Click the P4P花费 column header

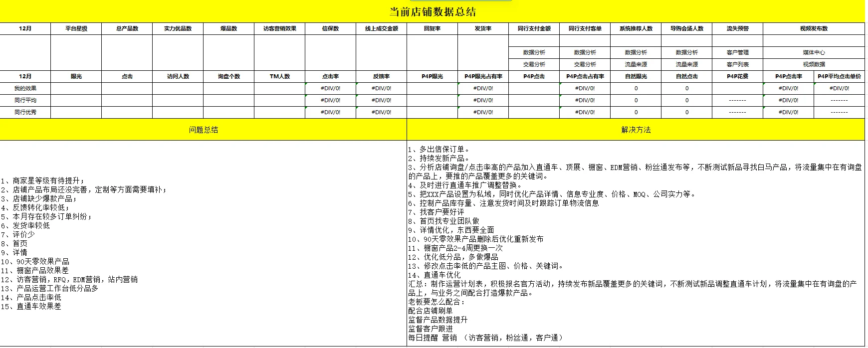[738, 76]
